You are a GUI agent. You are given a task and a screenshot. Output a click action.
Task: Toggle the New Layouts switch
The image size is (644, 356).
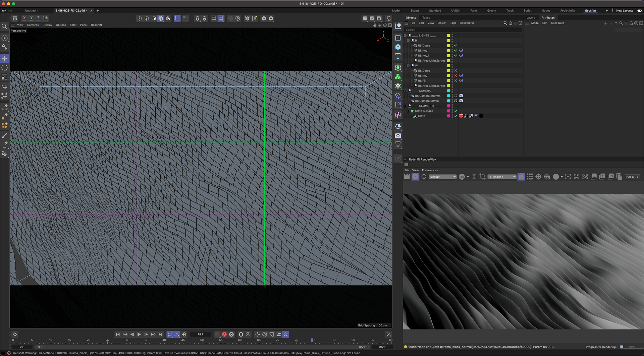(639, 11)
